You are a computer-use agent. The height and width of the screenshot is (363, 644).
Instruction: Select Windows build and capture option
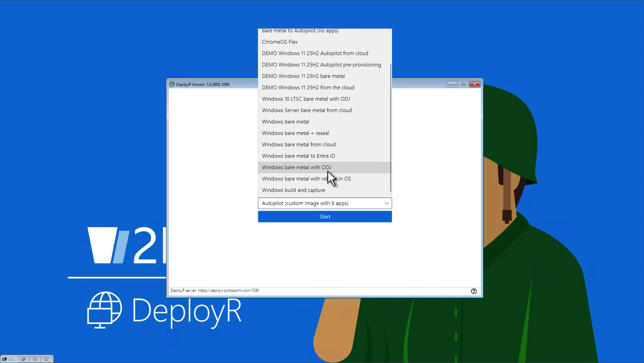pyautogui.click(x=293, y=190)
